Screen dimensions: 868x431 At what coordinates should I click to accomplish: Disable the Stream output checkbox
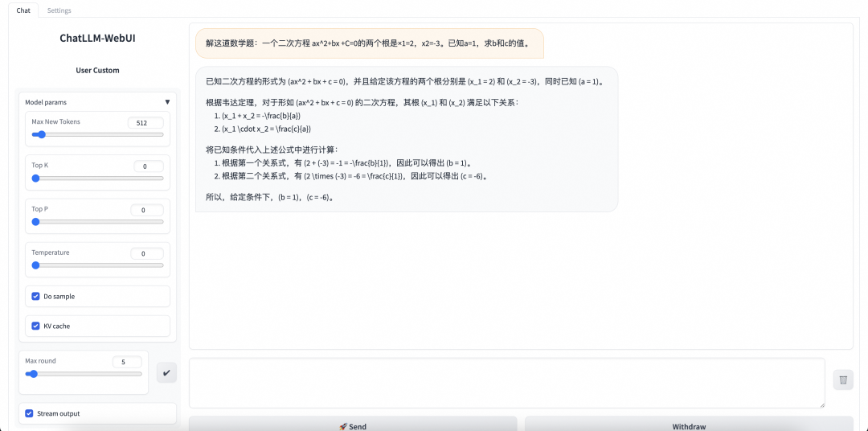[29, 413]
